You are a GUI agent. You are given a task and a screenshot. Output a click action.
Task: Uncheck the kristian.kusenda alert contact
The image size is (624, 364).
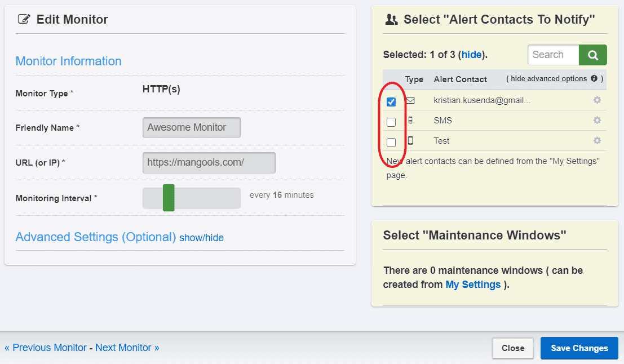point(391,101)
